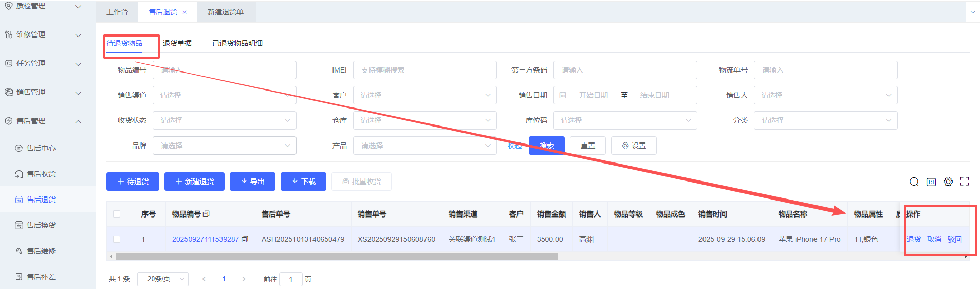The image size is (980, 289).
Task: Open the 20条/页 page size selector
Action: click(162, 279)
